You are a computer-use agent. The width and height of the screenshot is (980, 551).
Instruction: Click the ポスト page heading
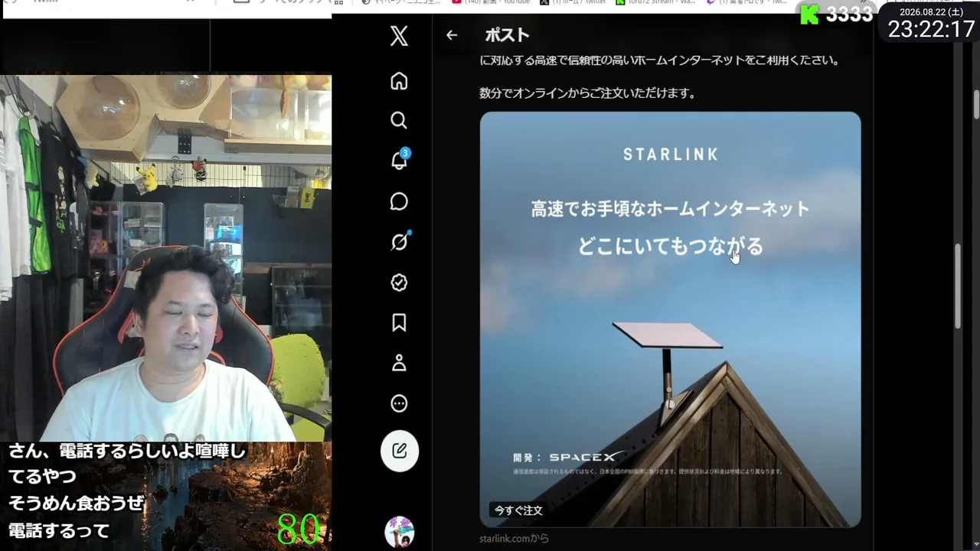tap(507, 35)
